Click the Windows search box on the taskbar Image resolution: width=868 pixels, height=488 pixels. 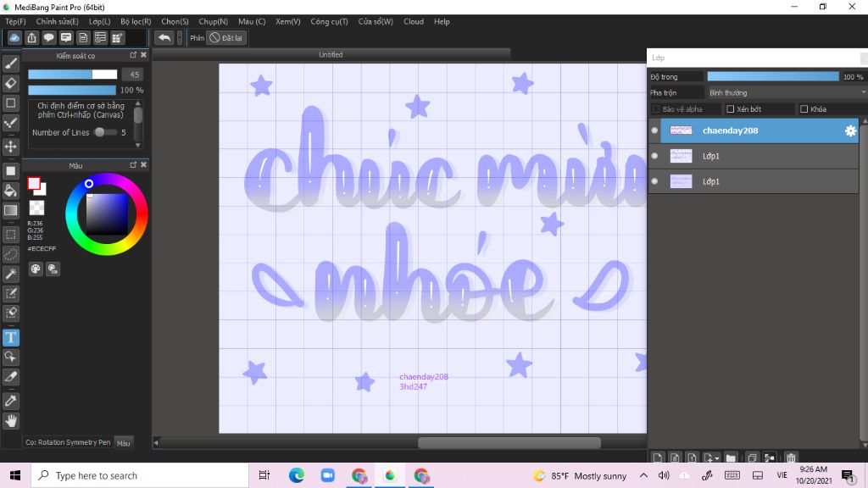point(140,475)
